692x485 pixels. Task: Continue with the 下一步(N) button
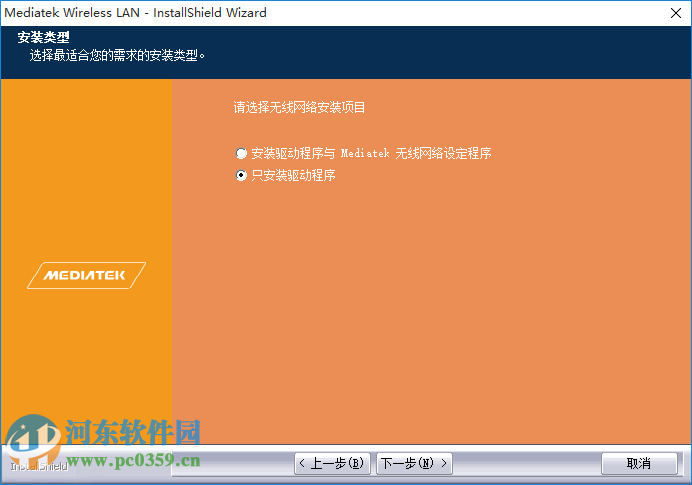point(414,463)
